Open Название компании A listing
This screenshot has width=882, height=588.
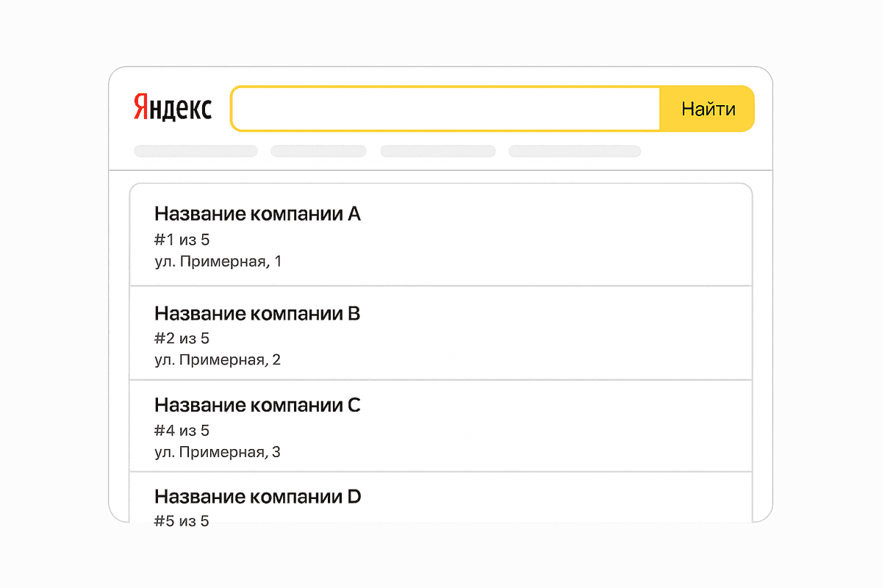[257, 214]
